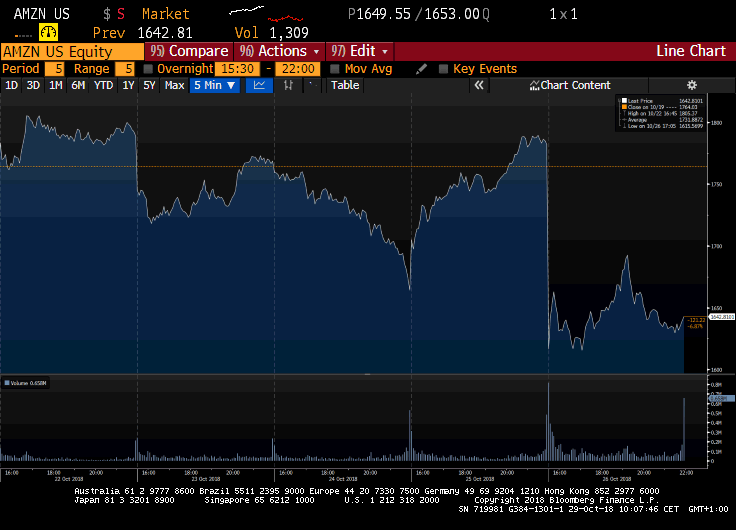Screen dimensions: 736x530
Task: Click the AMZN US ticker text
Action: (x=42, y=14)
